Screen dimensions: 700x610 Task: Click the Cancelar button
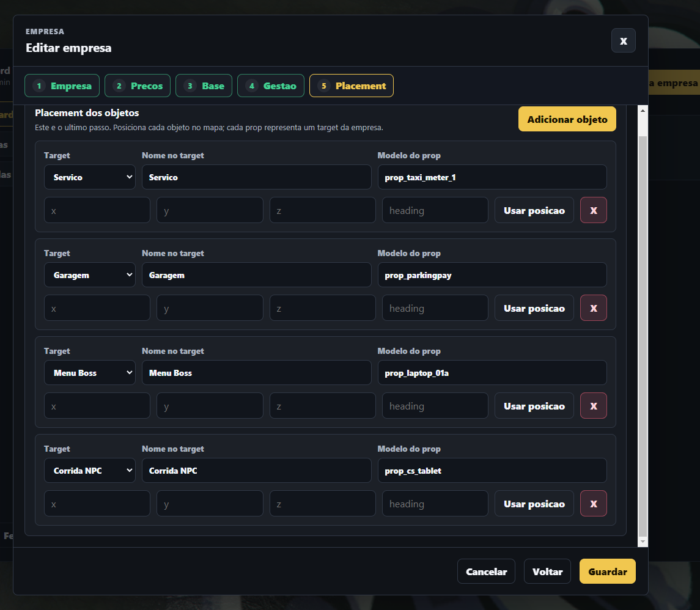pos(486,571)
